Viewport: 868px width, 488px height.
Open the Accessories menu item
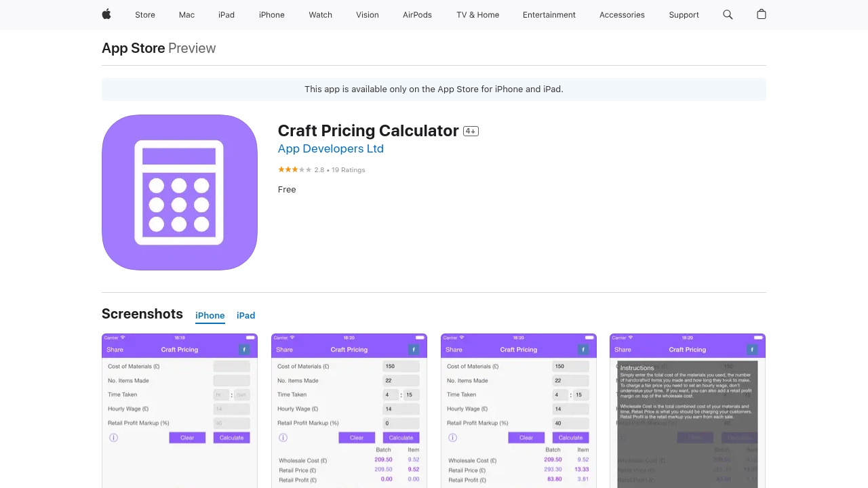pos(622,15)
